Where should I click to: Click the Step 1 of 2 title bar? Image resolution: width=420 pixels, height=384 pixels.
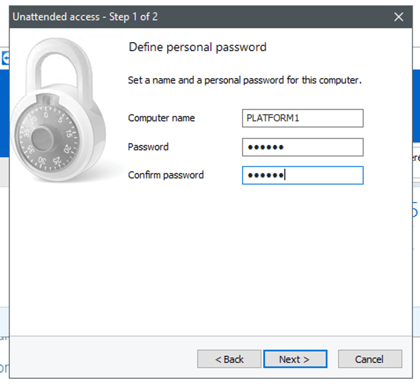click(x=85, y=17)
